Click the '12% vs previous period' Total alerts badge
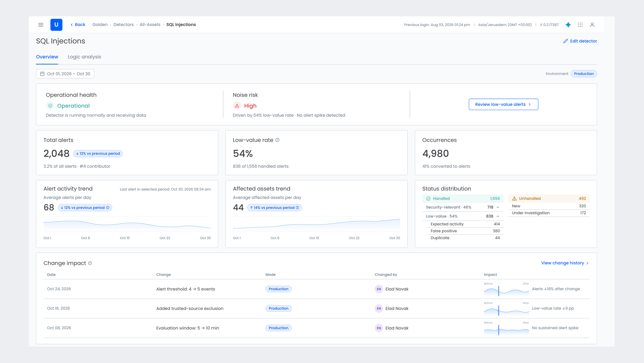The width and height of the screenshot is (644, 363). [x=98, y=153]
